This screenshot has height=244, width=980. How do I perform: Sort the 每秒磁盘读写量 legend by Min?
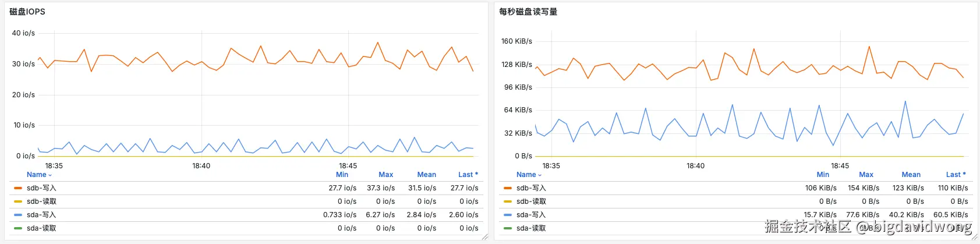click(x=823, y=175)
